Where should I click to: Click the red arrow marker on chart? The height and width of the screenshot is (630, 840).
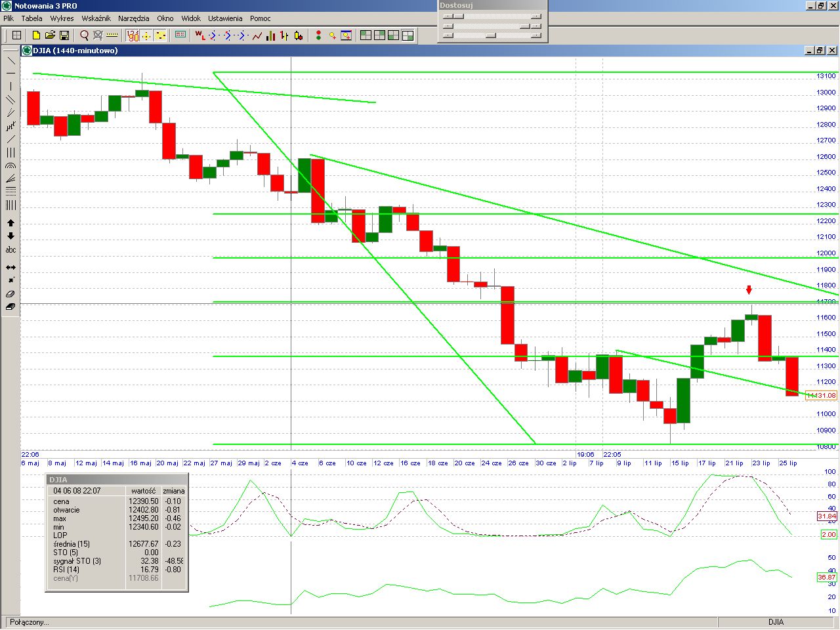749,290
